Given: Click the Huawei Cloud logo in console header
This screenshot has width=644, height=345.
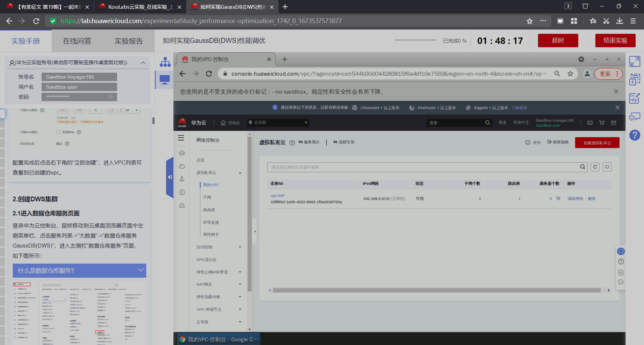Looking at the screenshot, I should [x=182, y=123].
